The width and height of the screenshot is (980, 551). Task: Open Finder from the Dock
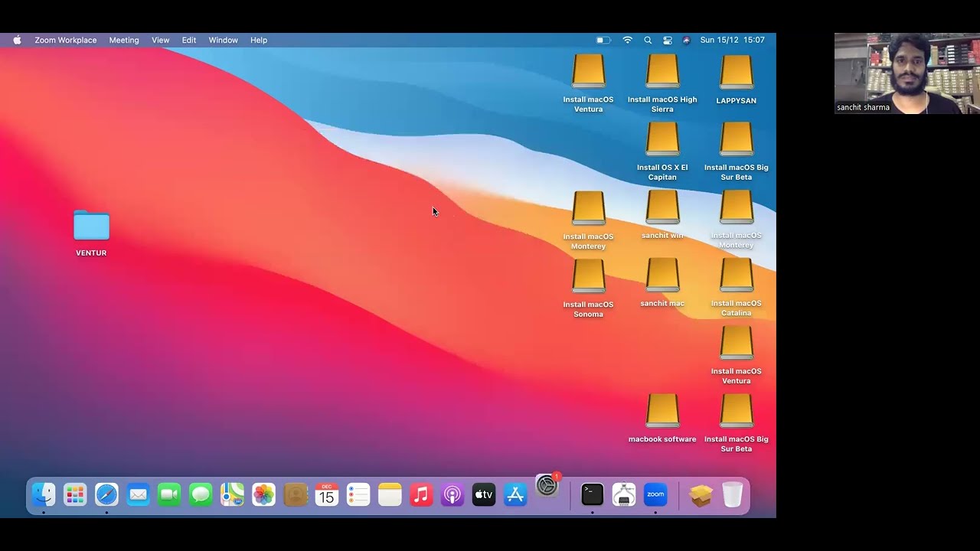pyautogui.click(x=44, y=495)
